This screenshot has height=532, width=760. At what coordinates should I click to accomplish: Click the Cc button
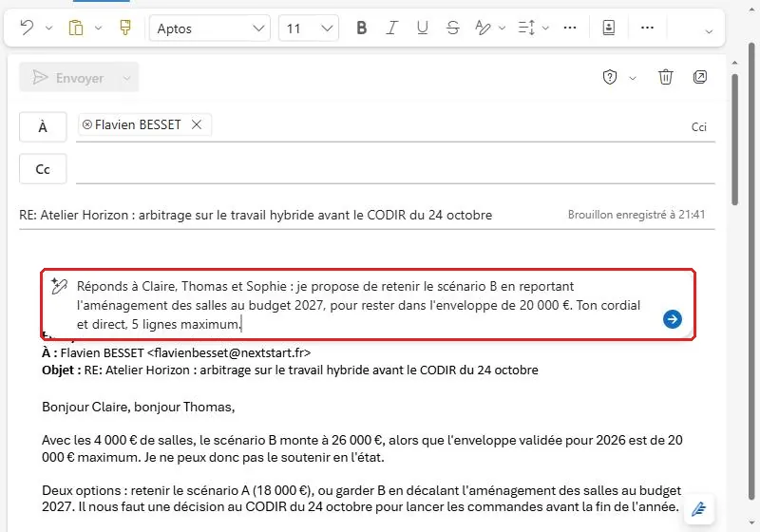coord(43,169)
